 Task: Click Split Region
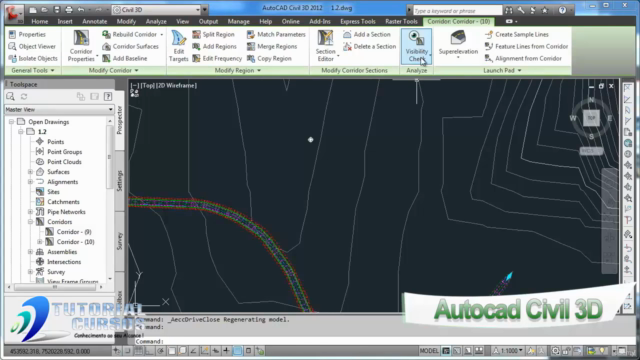(x=213, y=34)
